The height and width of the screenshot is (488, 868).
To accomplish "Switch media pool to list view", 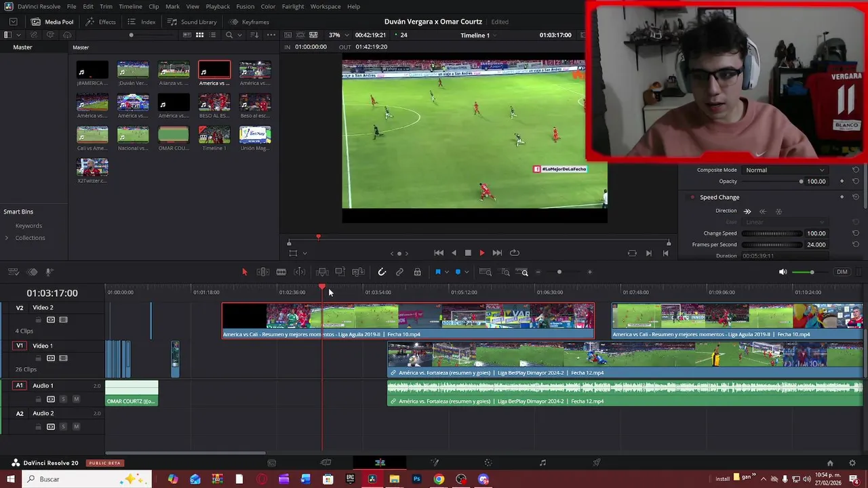I will click(214, 35).
